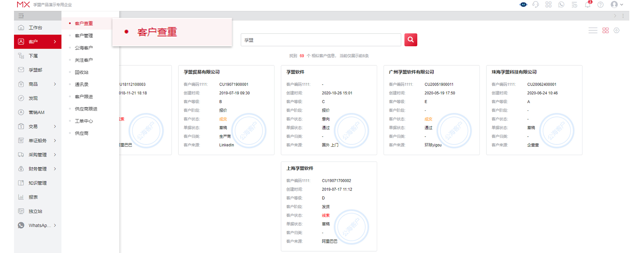Expand the 交易 sidebar menu arrow
Viewport: 644px width, 253px height.
(x=55, y=127)
